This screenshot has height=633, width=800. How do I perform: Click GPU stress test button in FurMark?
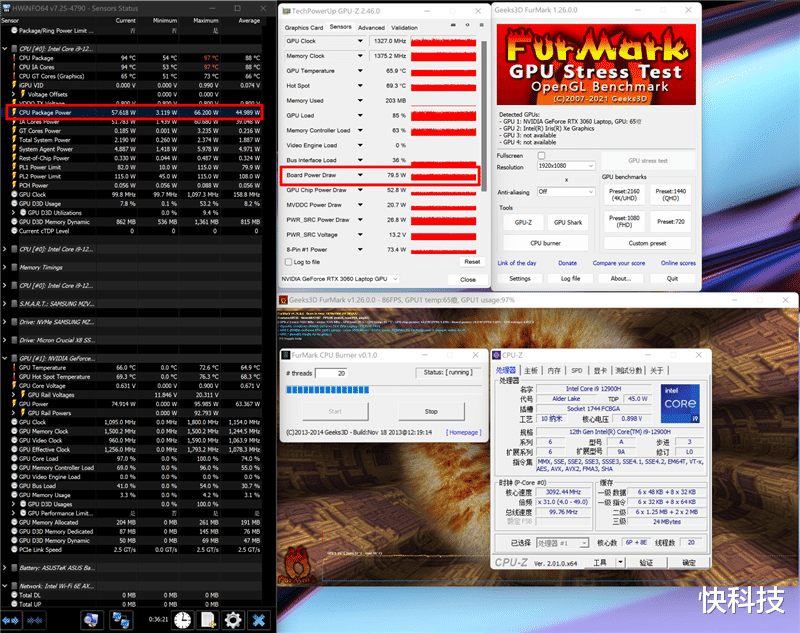coord(647,161)
